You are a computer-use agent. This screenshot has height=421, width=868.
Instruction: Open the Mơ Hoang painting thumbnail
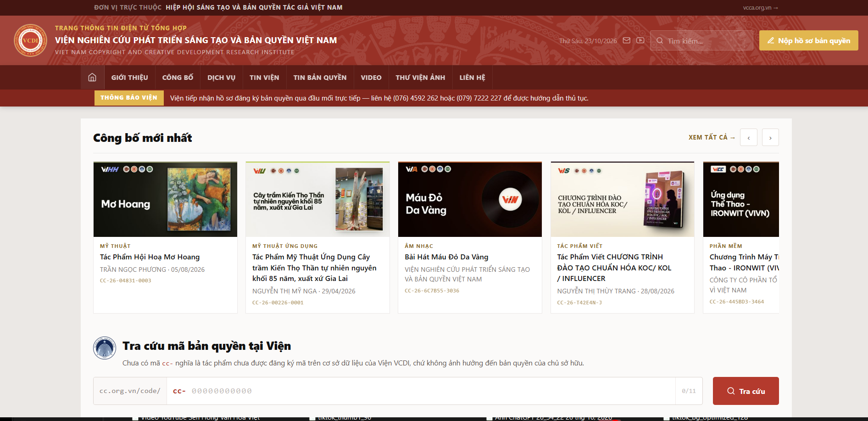click(165, 199)
